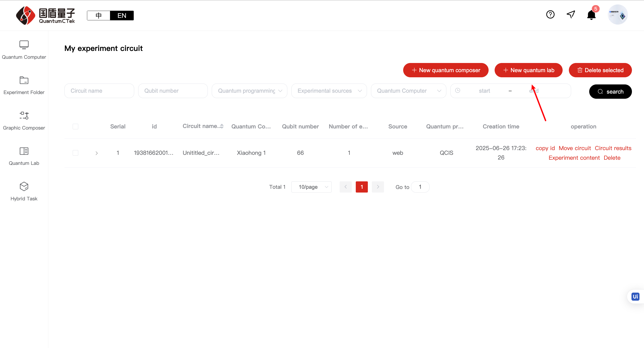
Task: Click the 66 qubit number cell
Action: 300,153
